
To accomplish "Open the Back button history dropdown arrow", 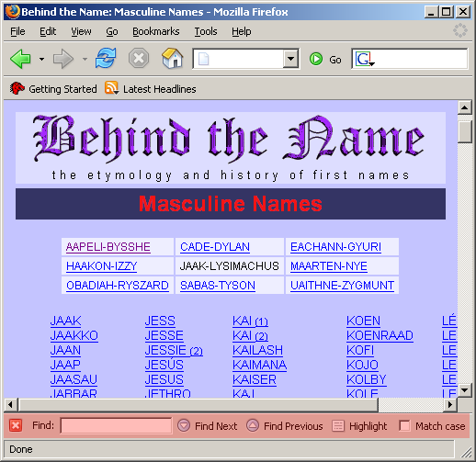I will (x=41, y=59).
